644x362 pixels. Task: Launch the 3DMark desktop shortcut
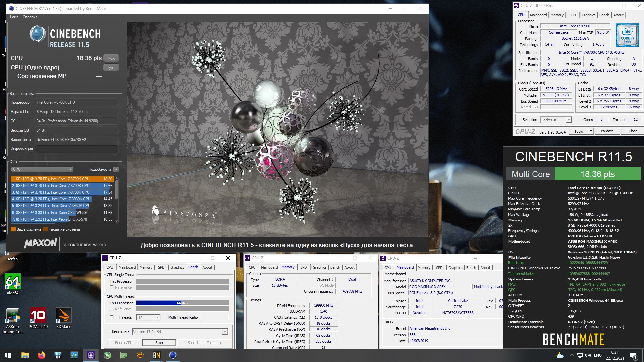[63, 318]
